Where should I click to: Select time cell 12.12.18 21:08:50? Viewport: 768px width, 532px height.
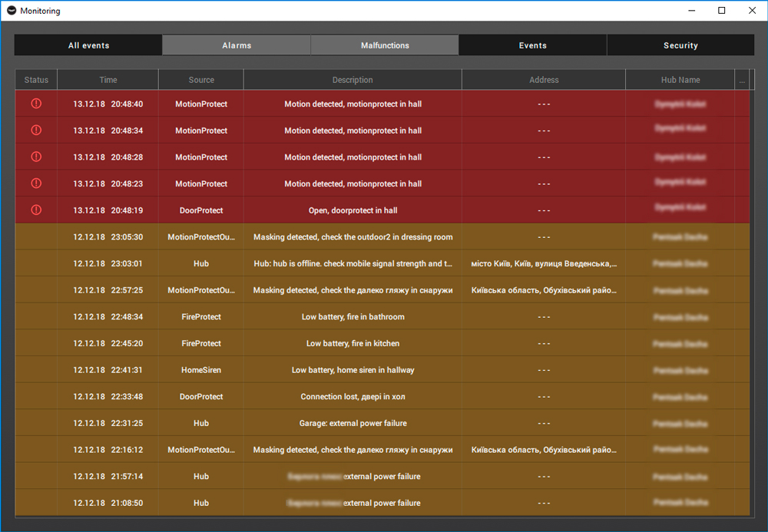pos(108,503)
